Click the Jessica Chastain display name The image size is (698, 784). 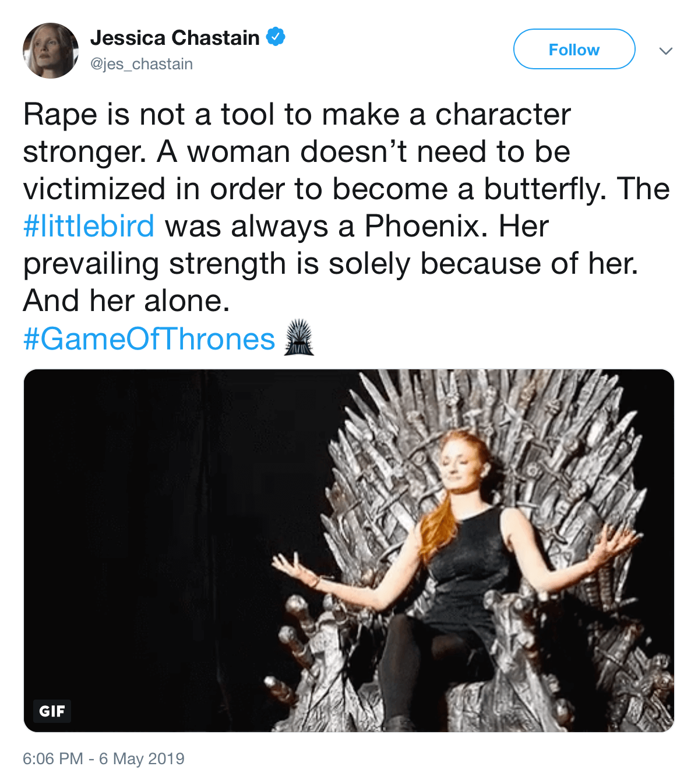[x=175, y=38]
